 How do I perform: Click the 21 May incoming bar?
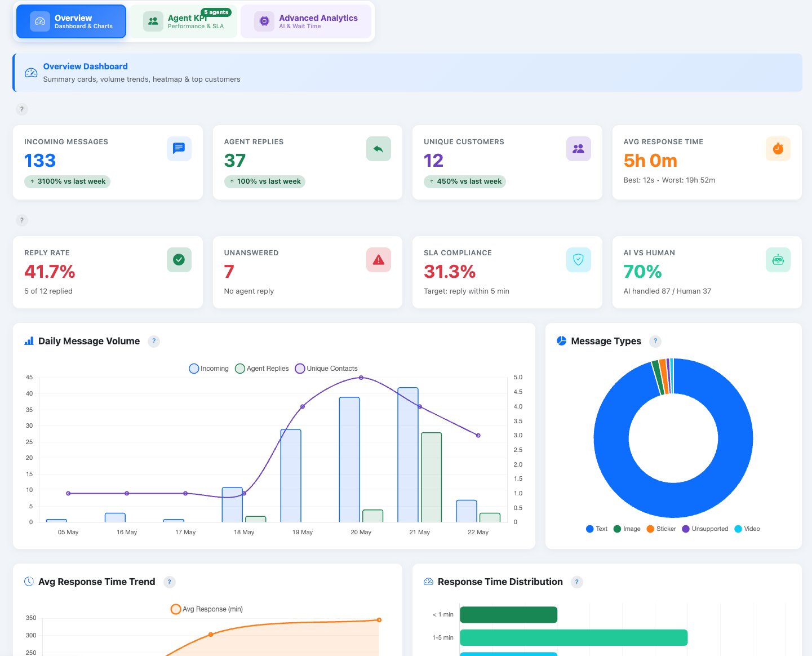point(408,455)
